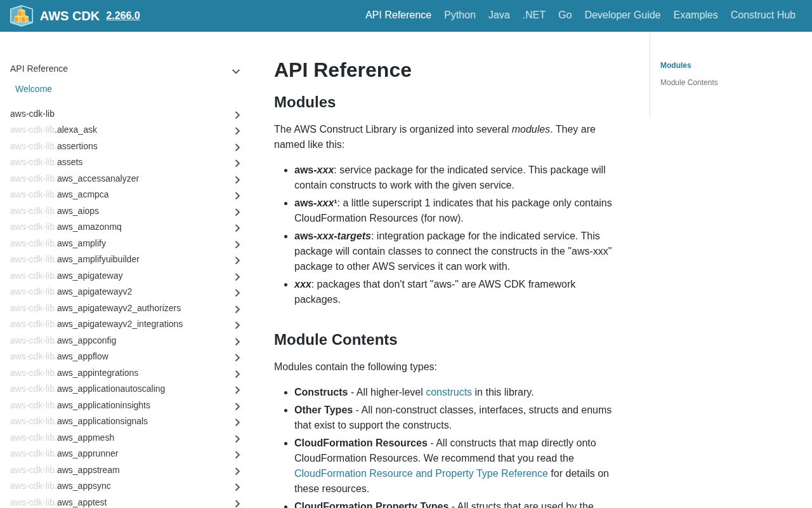Click the Module Contents section heading
812x508 pixels.
point(336,340)
